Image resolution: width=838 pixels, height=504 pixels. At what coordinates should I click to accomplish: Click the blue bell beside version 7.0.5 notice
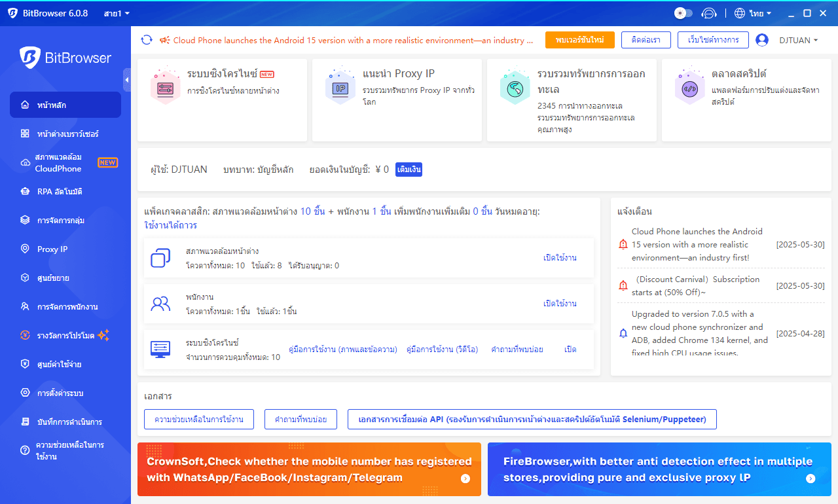(623, 333)
